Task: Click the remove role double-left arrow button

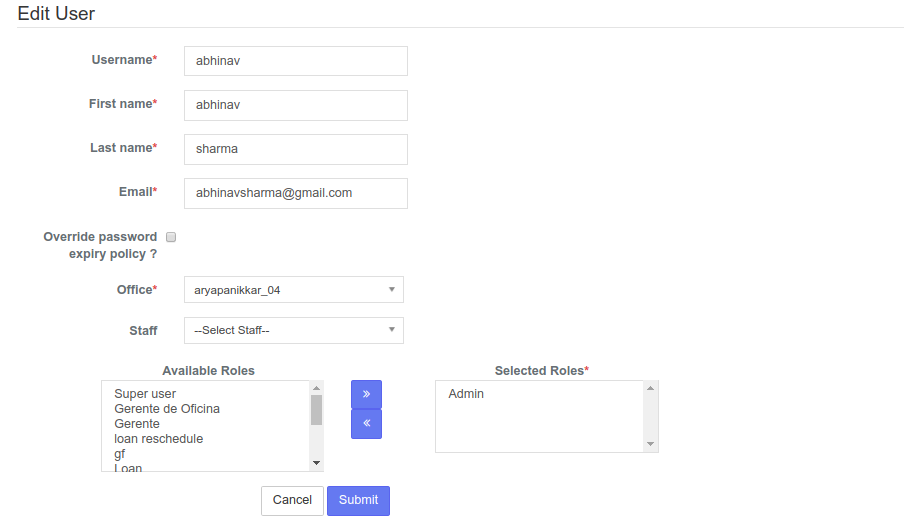Action: pyautogui.click(x=366, y=424)
